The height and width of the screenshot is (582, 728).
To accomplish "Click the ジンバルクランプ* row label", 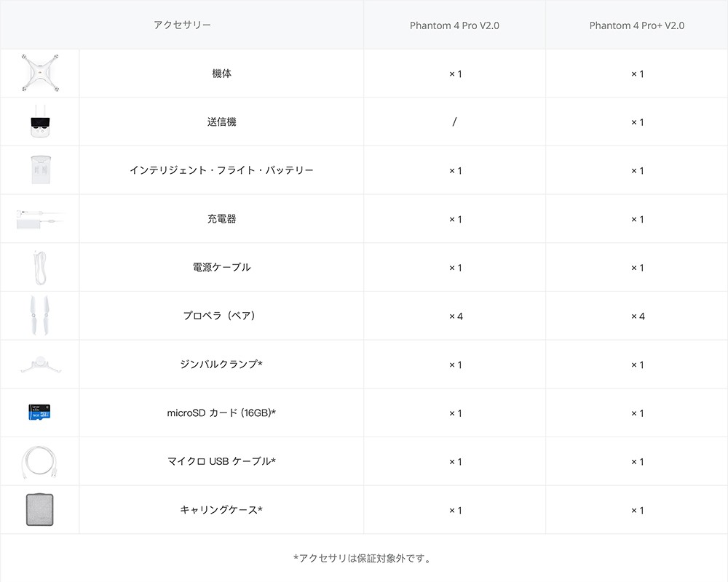I will coord(221,364).
